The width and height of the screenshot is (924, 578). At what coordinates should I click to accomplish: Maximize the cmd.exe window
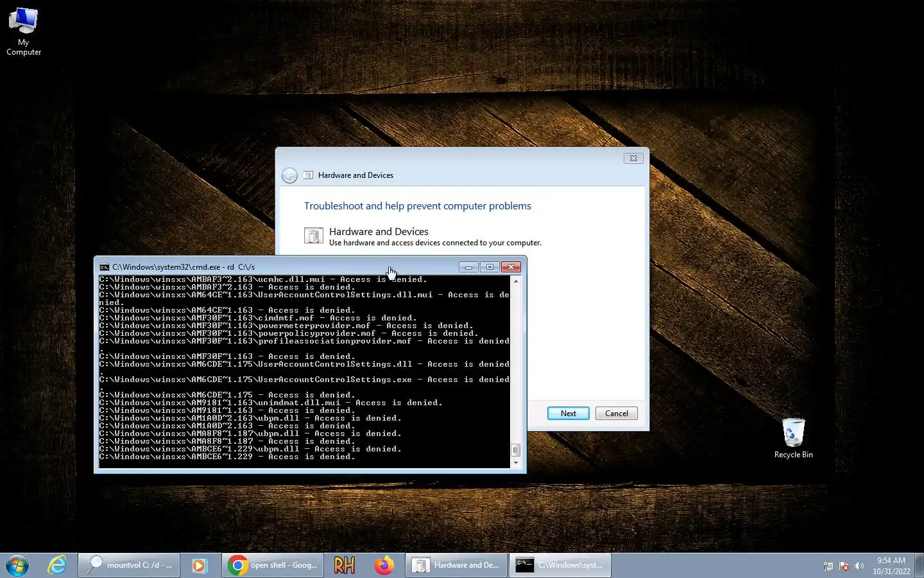[x=490, y=267]
